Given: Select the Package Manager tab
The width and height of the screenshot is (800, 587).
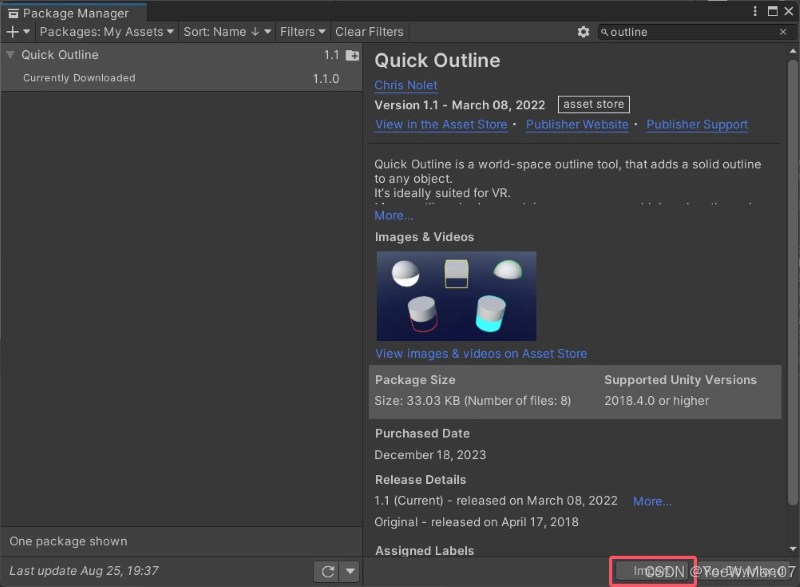Looking at the screenshot, I should click(73, 13).
